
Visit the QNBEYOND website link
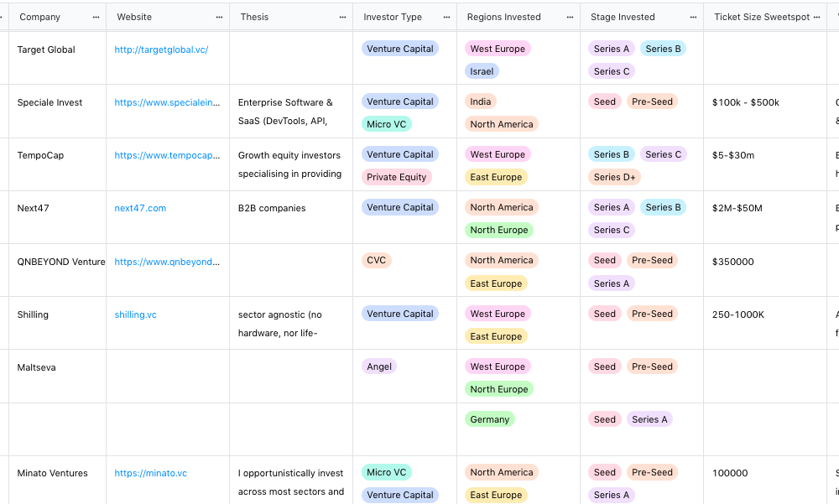click(x=167, y=262)
